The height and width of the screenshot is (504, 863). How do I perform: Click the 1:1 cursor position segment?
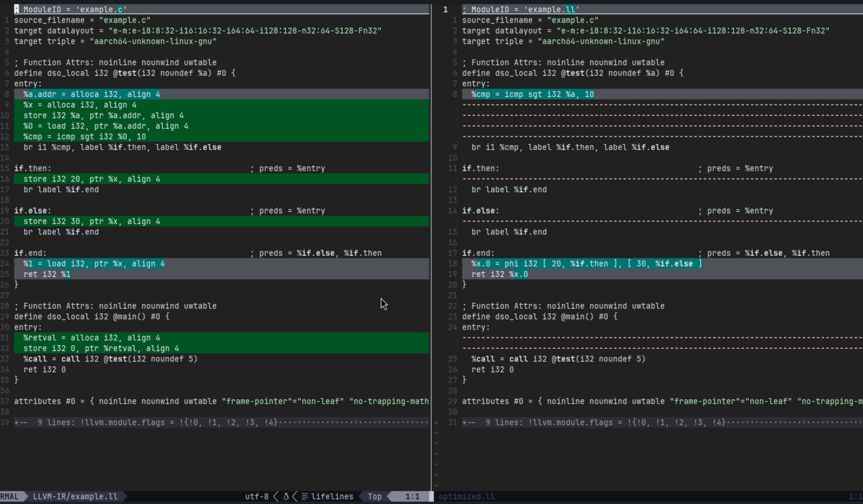[412, 496]
